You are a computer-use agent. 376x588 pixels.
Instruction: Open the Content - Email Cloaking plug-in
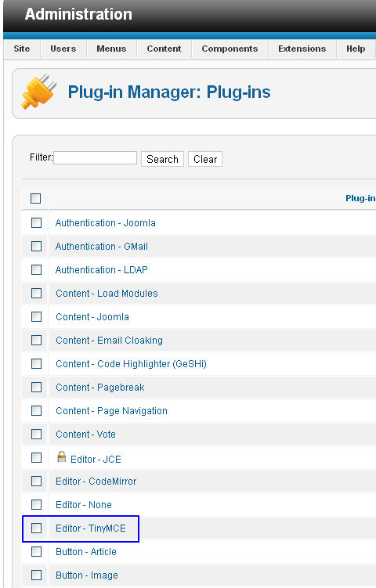coord(109,341)
